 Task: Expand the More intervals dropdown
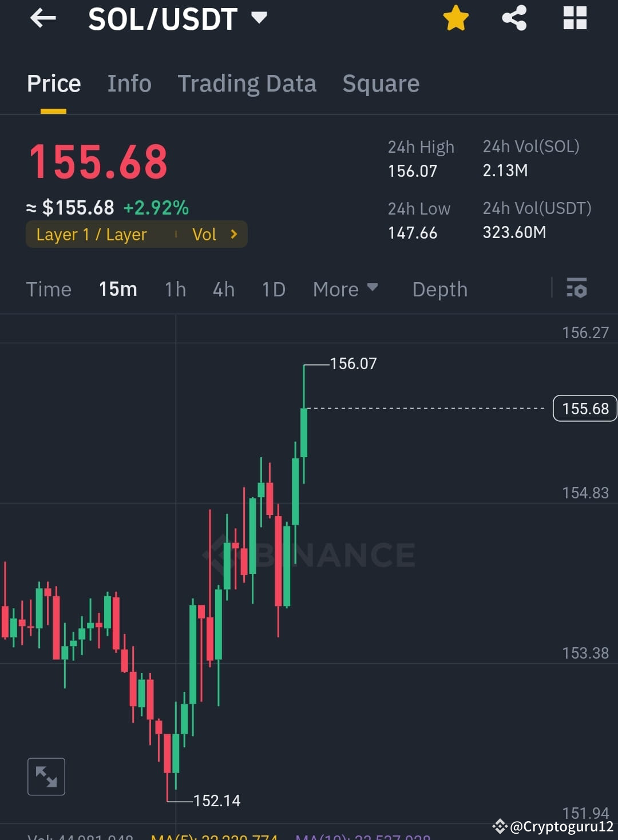tap(345, 290)
